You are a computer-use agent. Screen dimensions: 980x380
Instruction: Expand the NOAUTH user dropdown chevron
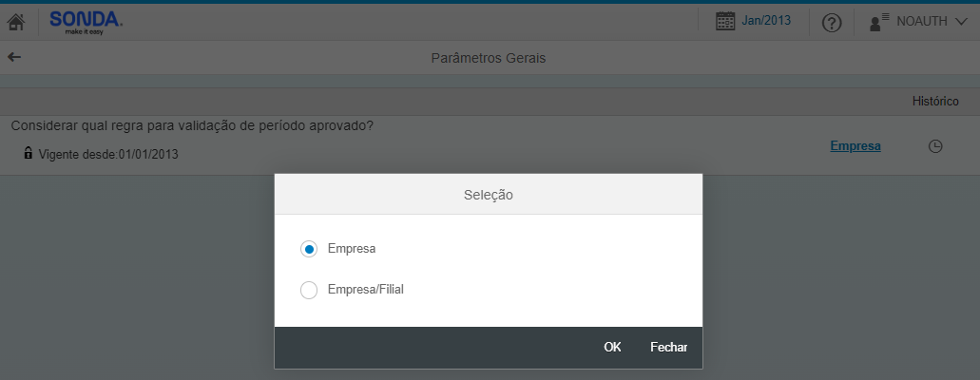coord(961,22)
